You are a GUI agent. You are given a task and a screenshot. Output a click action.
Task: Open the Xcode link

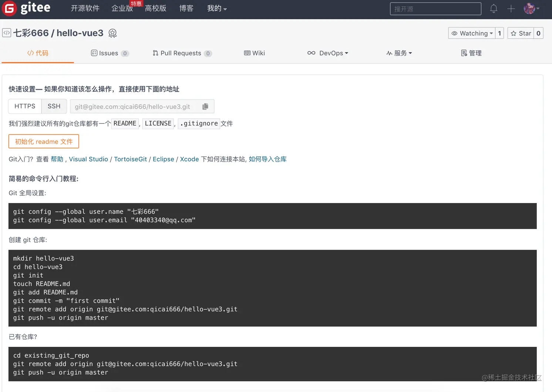click(x=189, y=159)
